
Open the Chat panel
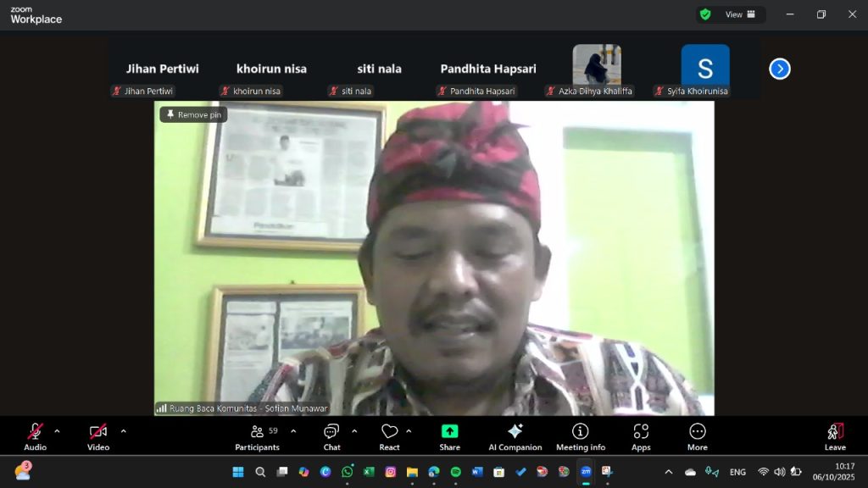tap(331, 435)
